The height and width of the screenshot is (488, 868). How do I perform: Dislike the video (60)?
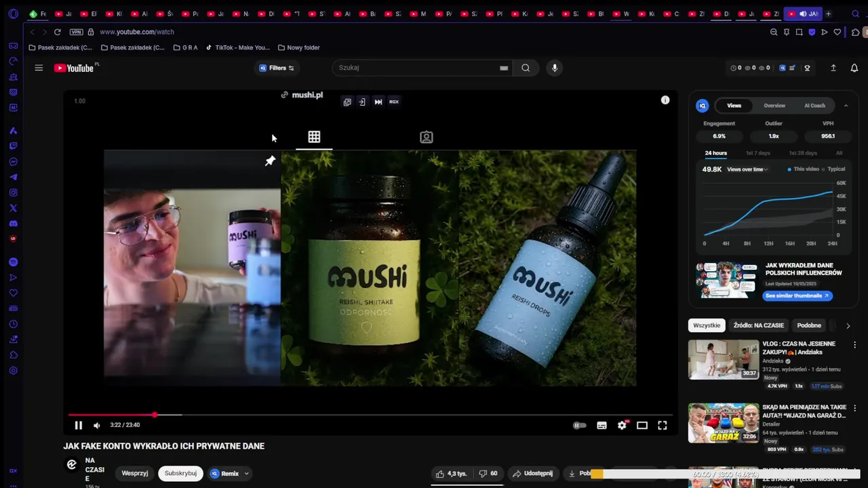click(x=488, y=473)
